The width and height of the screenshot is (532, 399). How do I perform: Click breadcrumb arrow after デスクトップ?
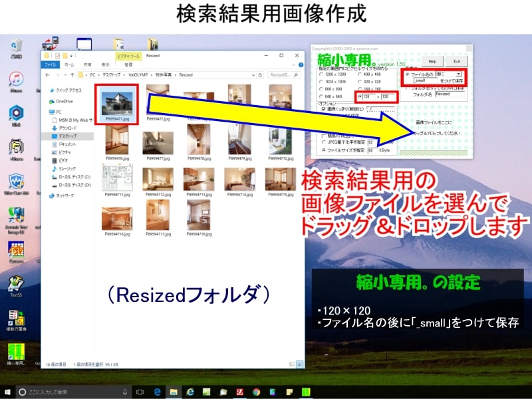[124, 75]
